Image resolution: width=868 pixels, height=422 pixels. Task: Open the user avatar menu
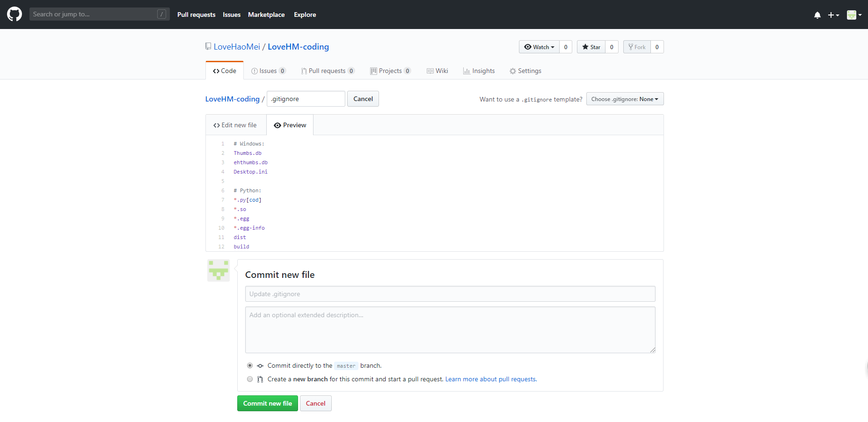[854, 15]
